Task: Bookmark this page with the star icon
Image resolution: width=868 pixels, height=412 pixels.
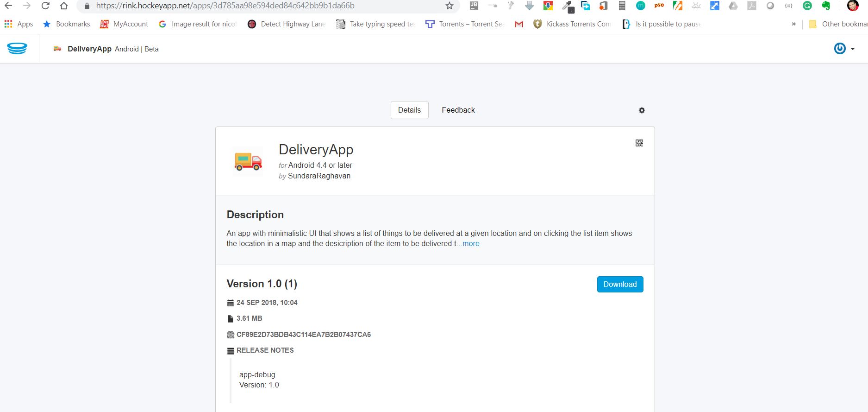Action: coord(449,6)
